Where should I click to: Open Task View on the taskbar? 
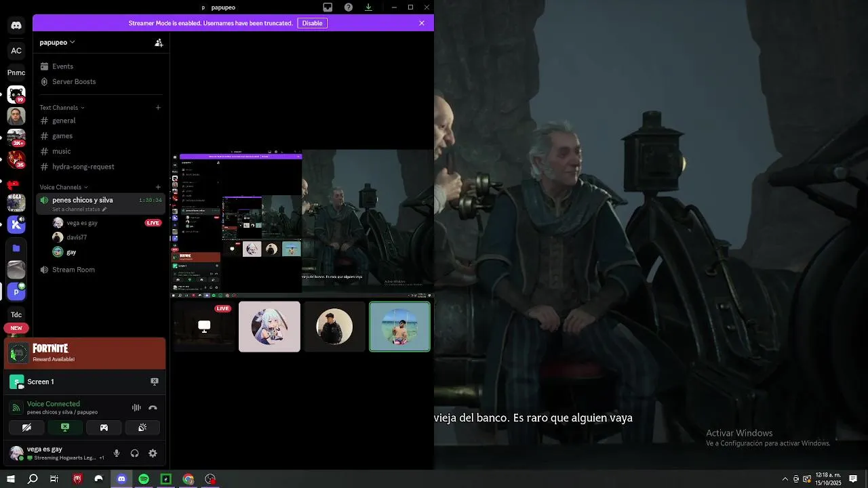pos(54,479)
